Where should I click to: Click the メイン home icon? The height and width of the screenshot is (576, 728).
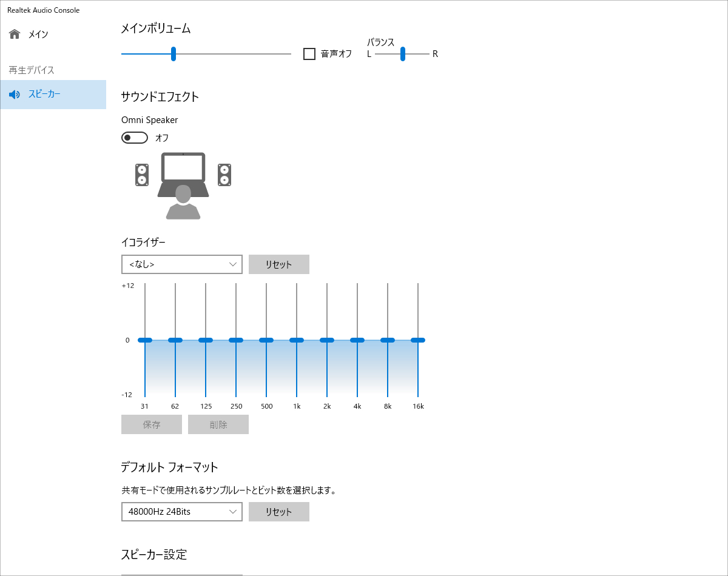click(14, 34)
